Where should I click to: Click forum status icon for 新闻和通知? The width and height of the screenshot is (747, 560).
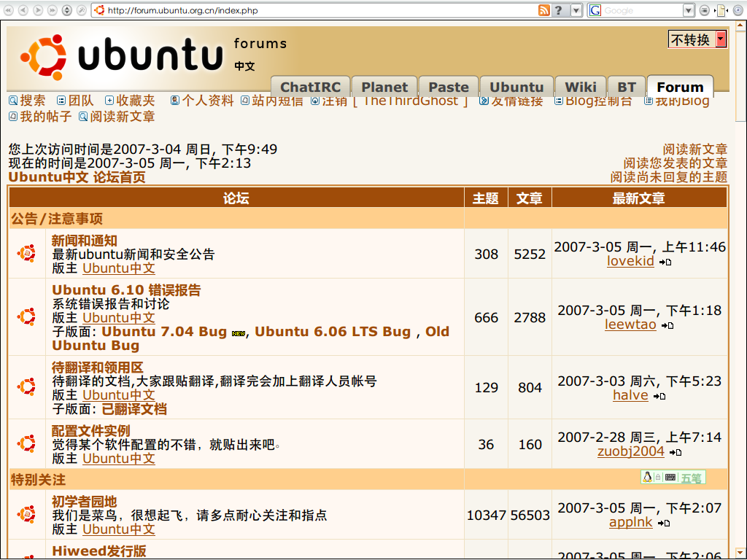[x=27, y=253]
